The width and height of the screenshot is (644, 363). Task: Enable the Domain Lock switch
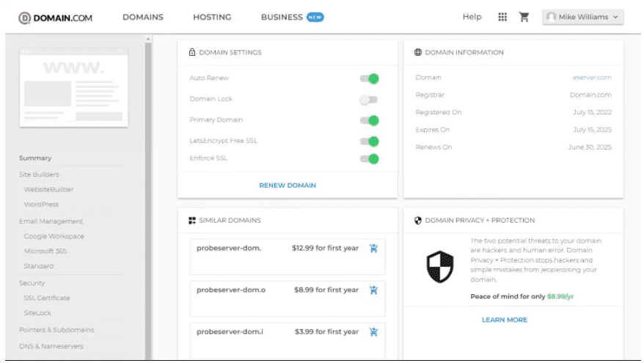(x=368, y=100)
